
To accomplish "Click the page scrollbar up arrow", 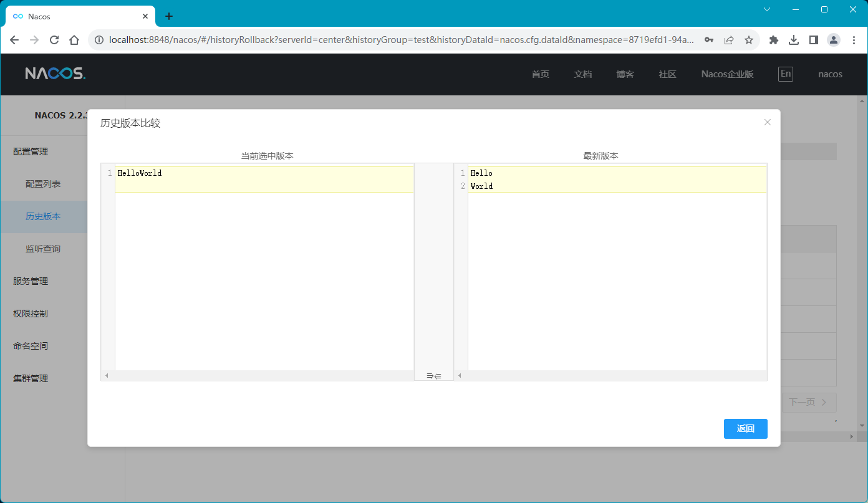I will 862,100.
